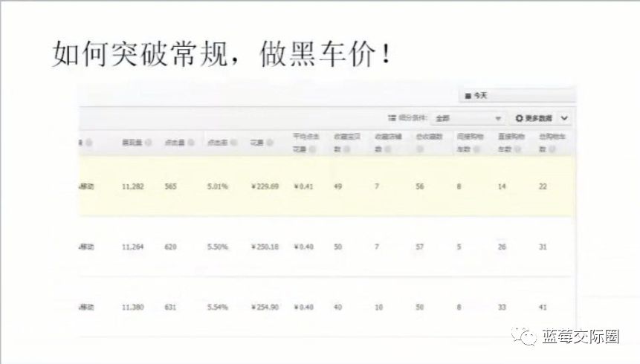The height and width of the screenshot is (364, 640).
Task: Click help icon next to 点击量 header
Action: click(x=191, y=143)
